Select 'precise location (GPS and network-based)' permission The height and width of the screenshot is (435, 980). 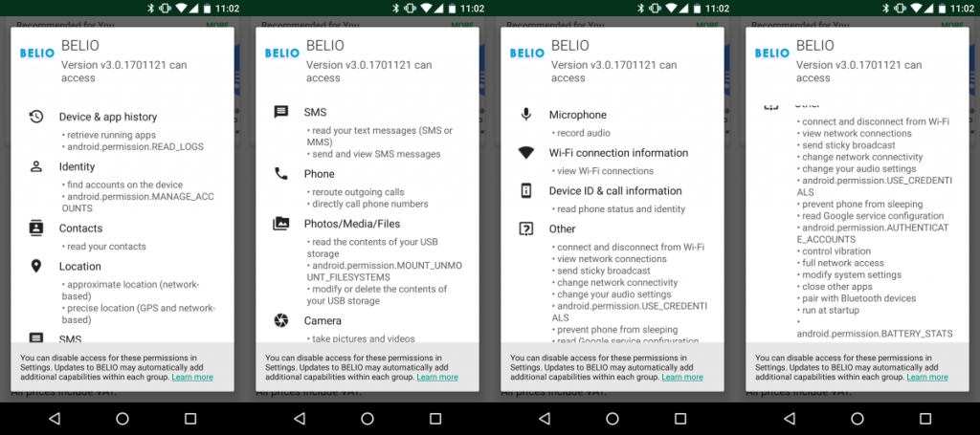[138, 314]
